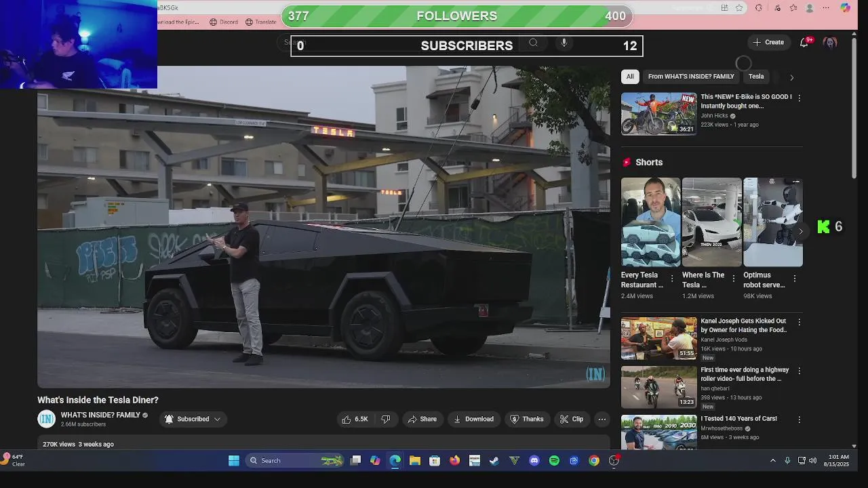Select the All filter chip
This screenshot has width=868, height=488.
point(630,77)
